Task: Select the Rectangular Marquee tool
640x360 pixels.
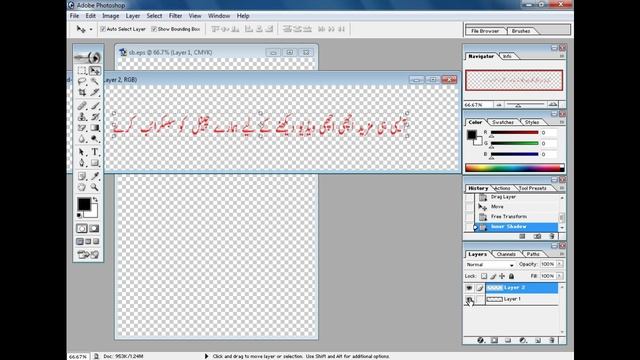Action: [x=82, y=71]
